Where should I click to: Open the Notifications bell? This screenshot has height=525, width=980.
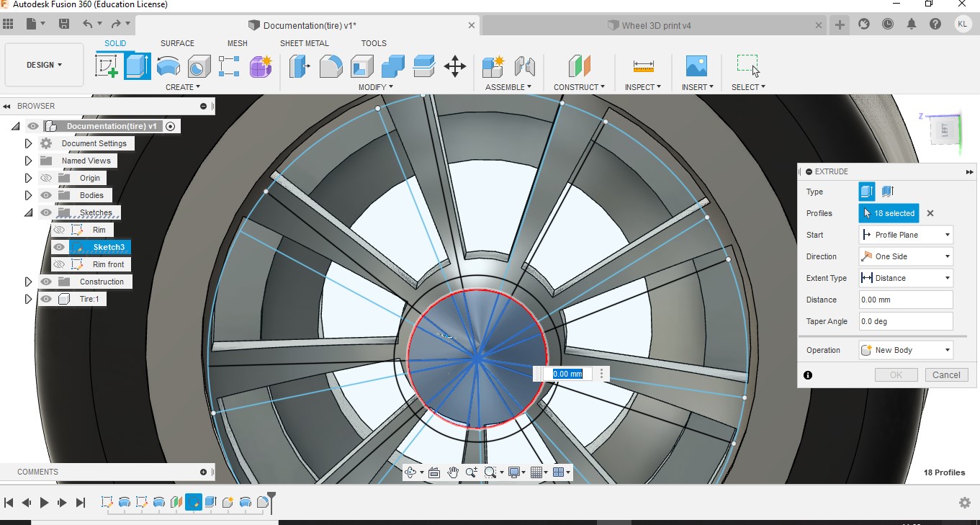(x=912, y=24)
